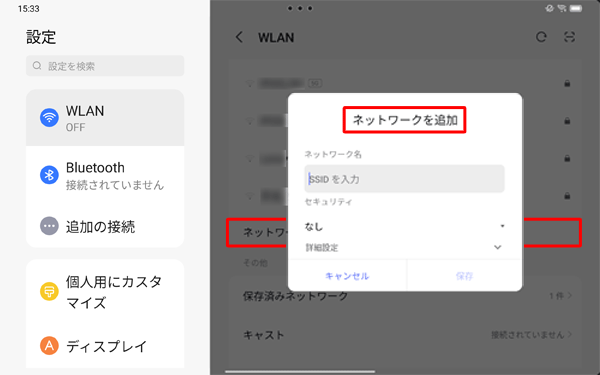Click セキュリティ label in dialog
The height and width of the screenshot is (375, 600).
(x=328, y=202)
